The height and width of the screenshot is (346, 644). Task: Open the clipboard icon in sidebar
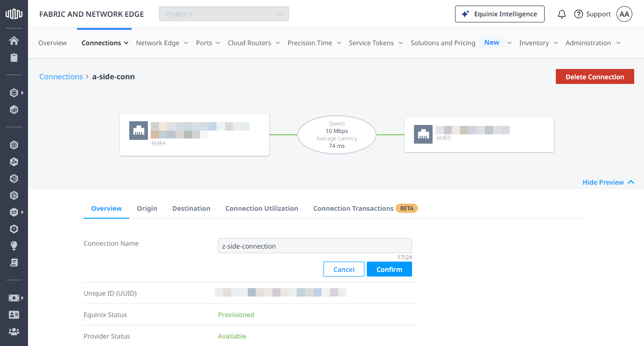[x=14, y=58]
